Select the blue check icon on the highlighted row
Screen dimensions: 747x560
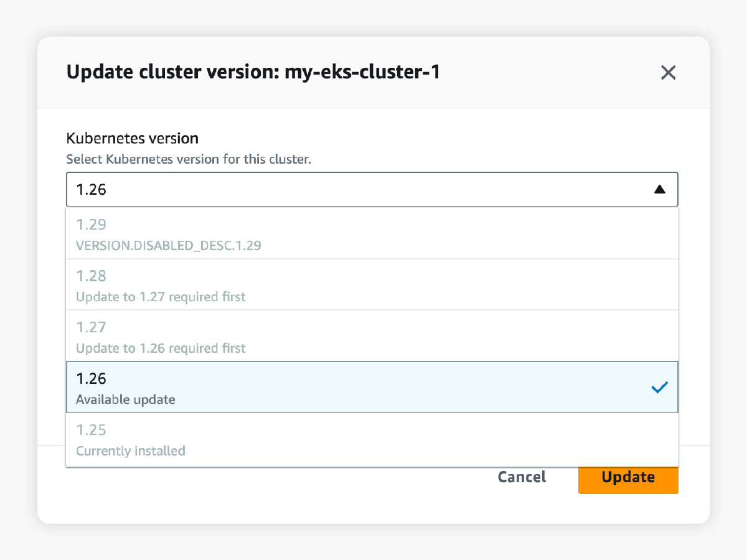tap(659, 388)
